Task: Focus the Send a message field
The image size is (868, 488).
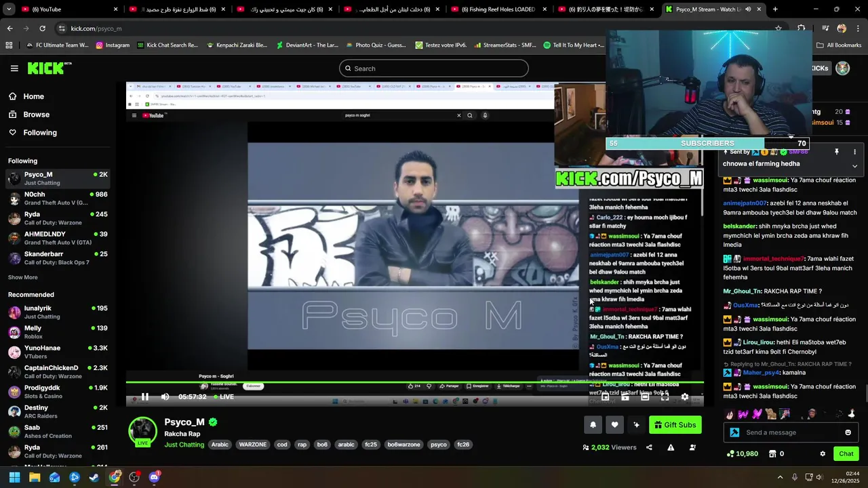Action: [x=791, y=432]
